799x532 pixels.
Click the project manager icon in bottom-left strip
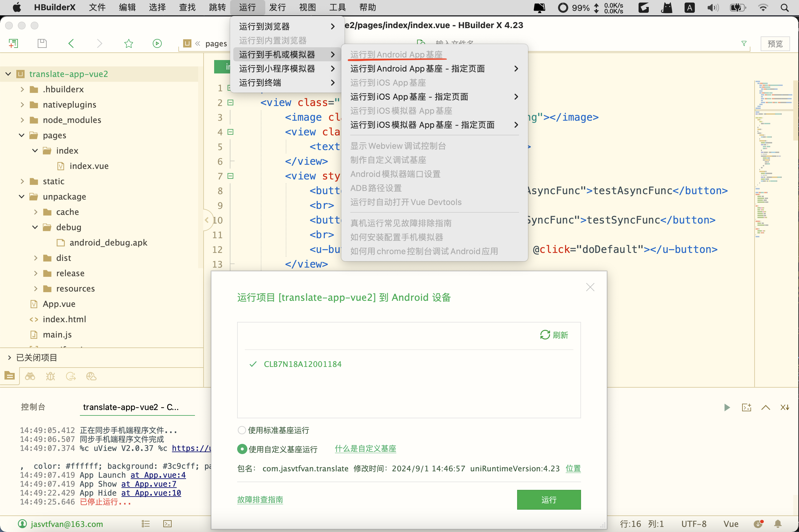coord(10,376)
